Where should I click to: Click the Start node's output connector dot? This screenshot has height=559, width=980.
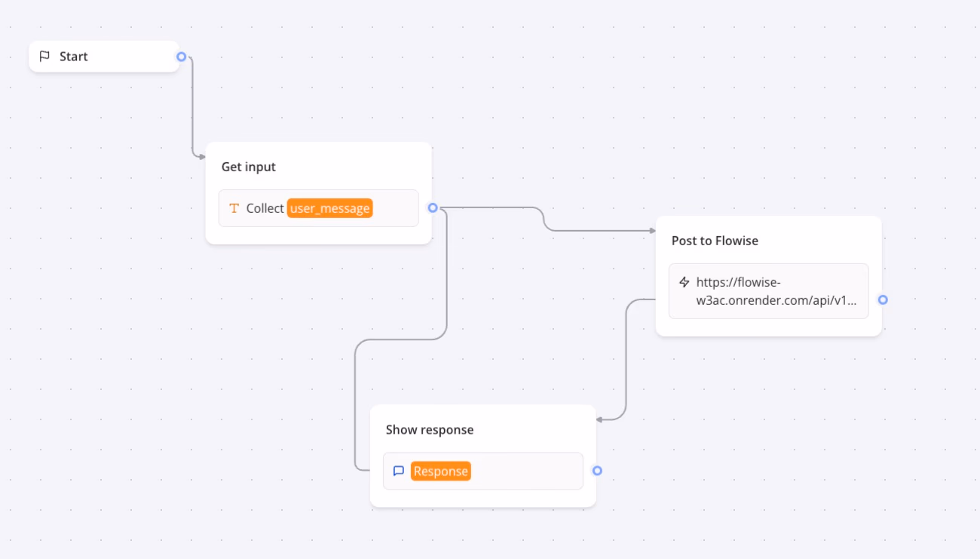(181, 57)
